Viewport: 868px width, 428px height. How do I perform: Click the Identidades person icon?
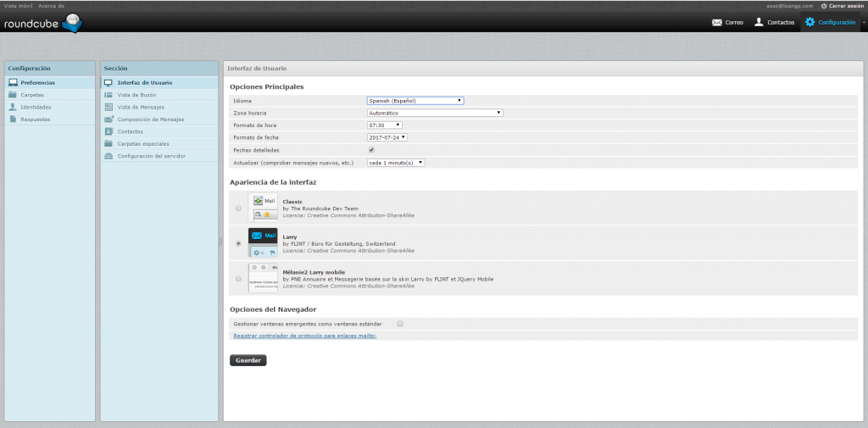[13, 107]
